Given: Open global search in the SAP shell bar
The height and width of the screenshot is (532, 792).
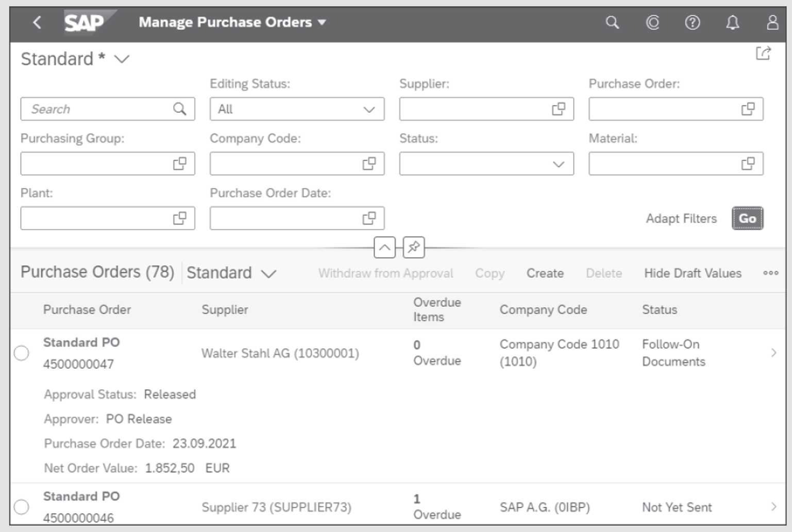Looking at the screenshot, I should tap(612, 23).
